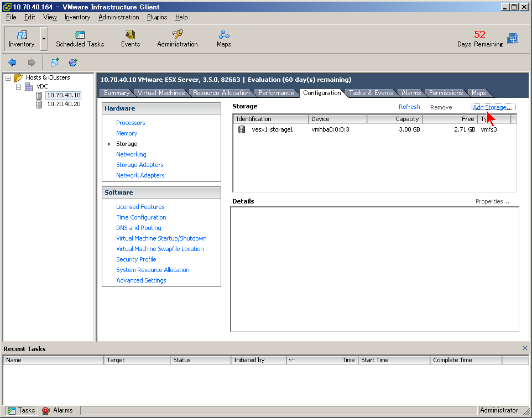532x418 pixels.
Task: Open Networking hardware settings
Action: click(x=131, y=154)
